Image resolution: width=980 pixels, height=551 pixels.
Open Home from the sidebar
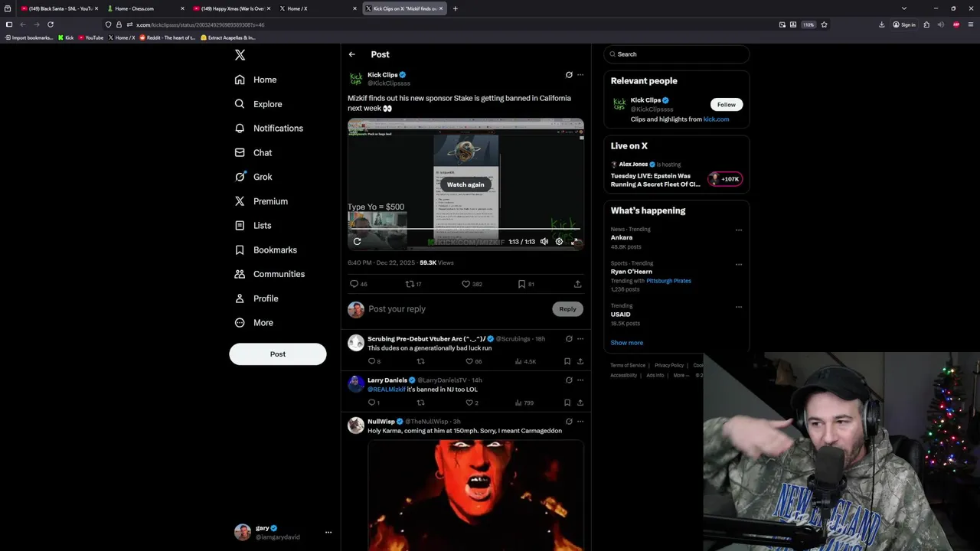[256, 80]
